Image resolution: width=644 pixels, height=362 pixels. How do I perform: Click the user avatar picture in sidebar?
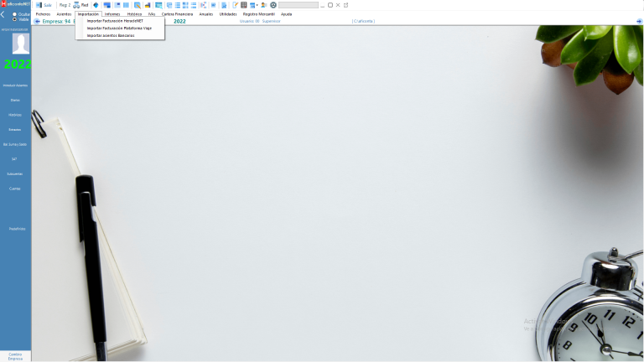(x=20, y=44)
